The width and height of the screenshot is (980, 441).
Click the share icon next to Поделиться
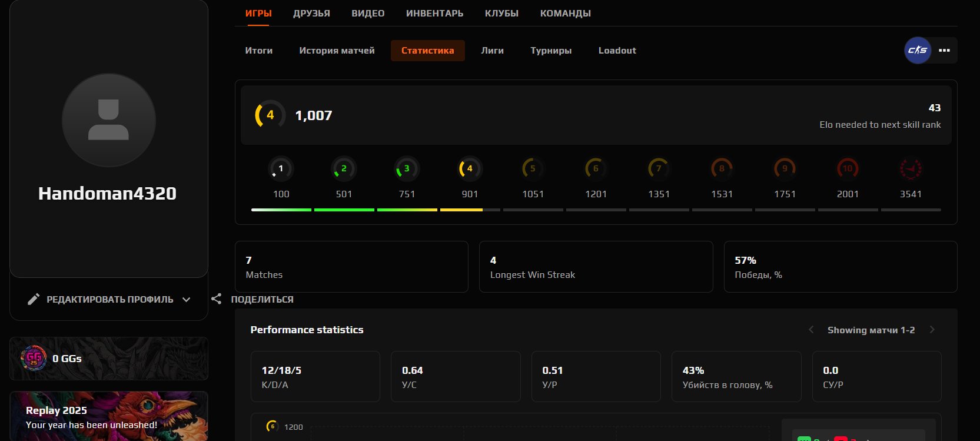tap(217, 299)
